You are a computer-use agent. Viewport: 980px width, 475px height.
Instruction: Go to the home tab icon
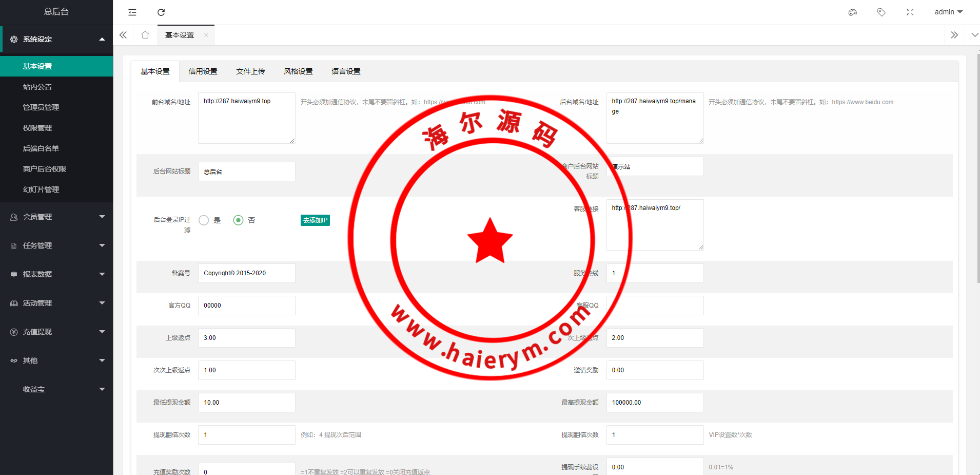pos(145,35)
